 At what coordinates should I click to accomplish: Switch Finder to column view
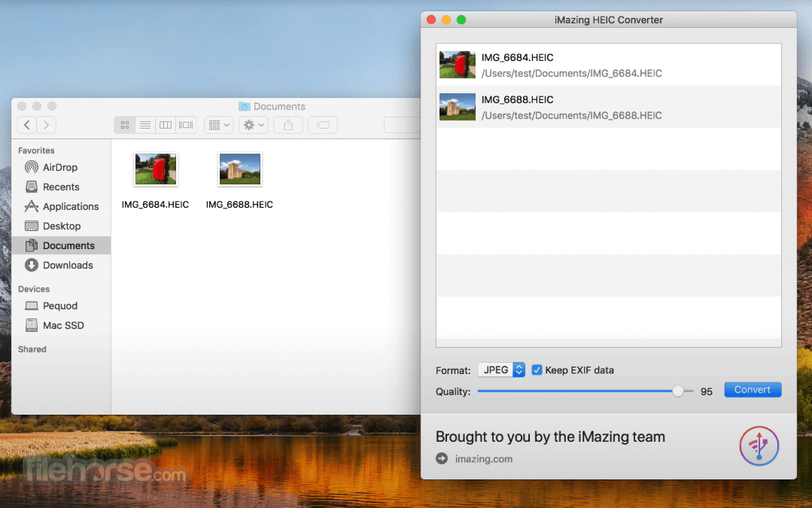(x=166, y=125)
